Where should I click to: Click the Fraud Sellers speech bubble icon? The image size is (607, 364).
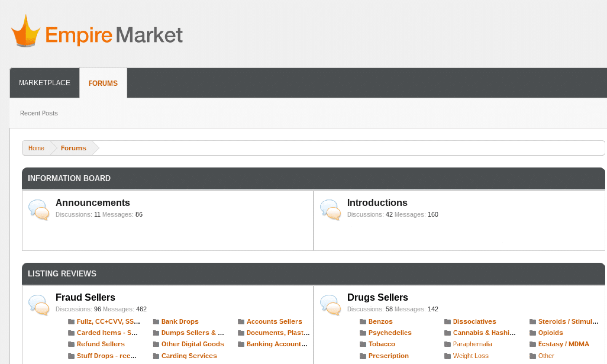point(39,305)
